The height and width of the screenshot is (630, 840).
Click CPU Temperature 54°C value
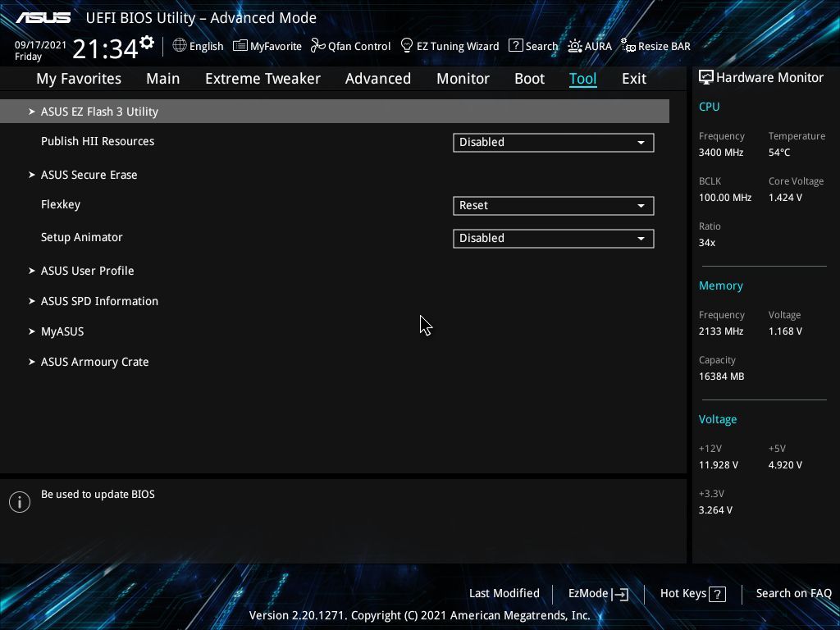tap(779, 153)
